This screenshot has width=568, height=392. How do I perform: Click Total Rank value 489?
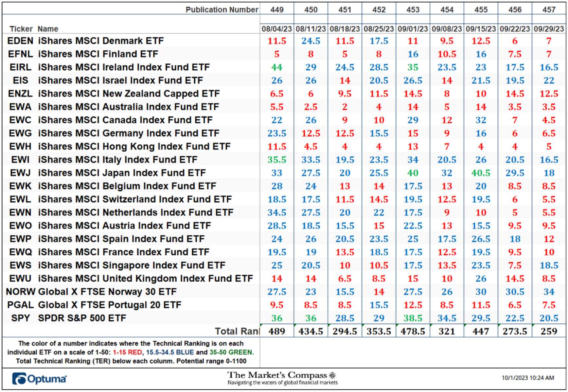pos(277,332)
